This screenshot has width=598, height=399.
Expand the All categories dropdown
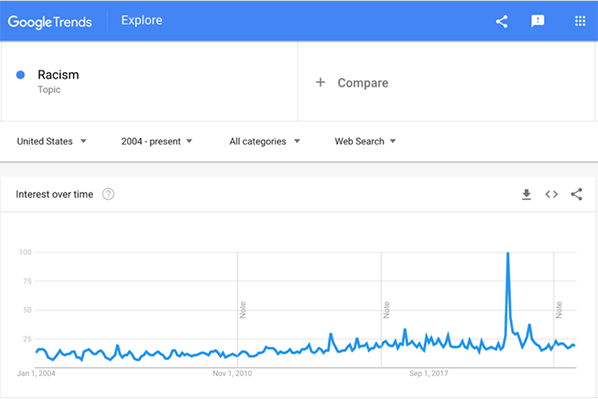coord(265,142)
